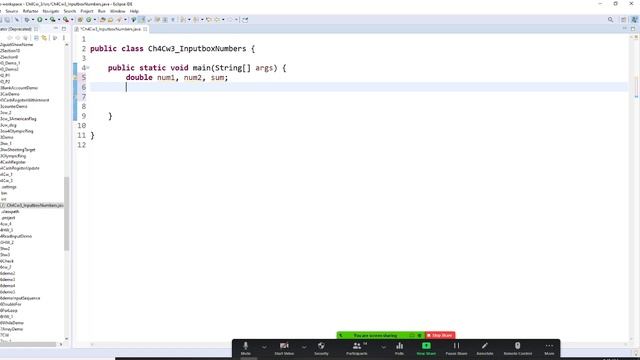Screen dimensions: 640x360
Task: Open the Navigate menu
Action: pos(51,11)
